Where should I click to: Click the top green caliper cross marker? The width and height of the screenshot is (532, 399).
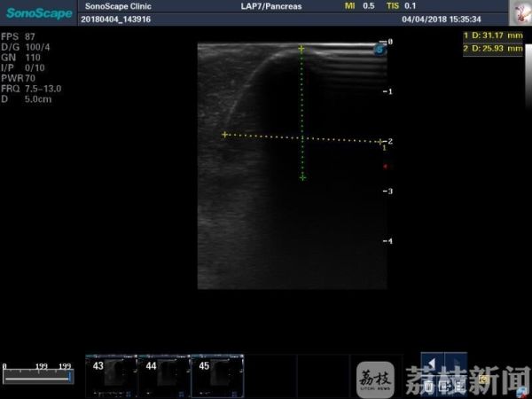tap(301, 50)
